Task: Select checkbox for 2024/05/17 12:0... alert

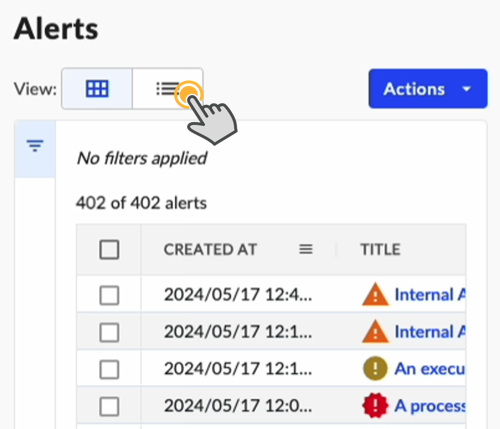Action: (109, 406)
